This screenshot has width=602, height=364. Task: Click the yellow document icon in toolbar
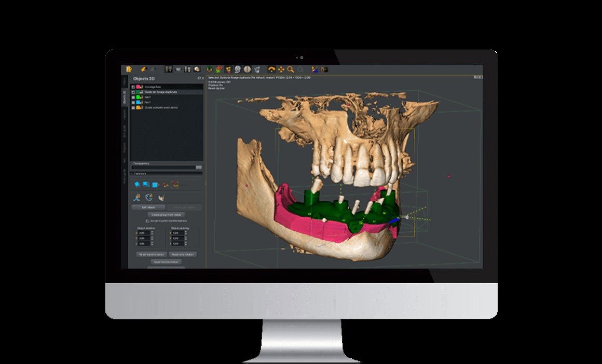129,69
